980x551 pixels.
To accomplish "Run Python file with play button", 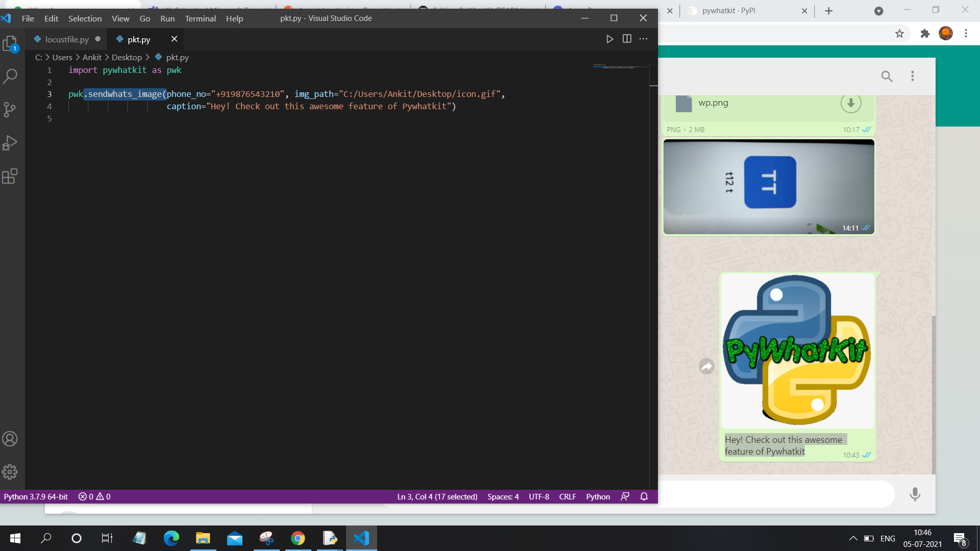I will click(609, 39).
